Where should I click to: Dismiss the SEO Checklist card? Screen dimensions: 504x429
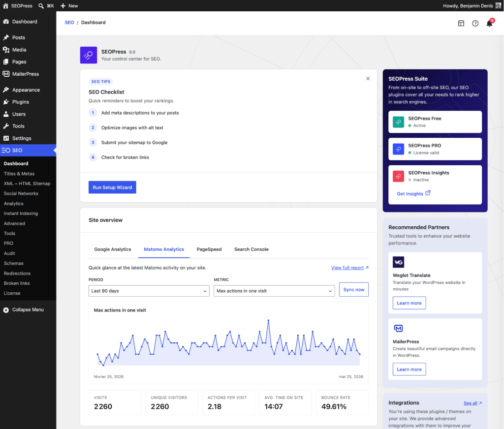pyautogui.click(x=368, y=78)
